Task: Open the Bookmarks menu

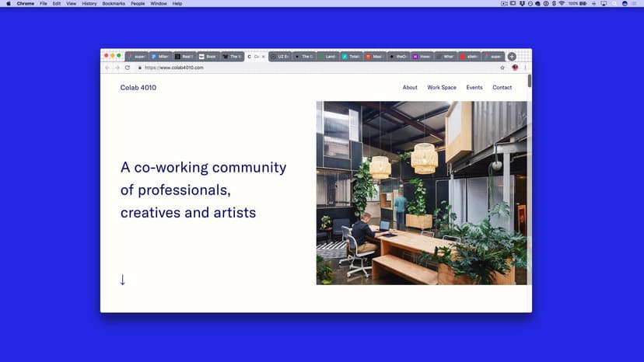Action: [113, 4]
